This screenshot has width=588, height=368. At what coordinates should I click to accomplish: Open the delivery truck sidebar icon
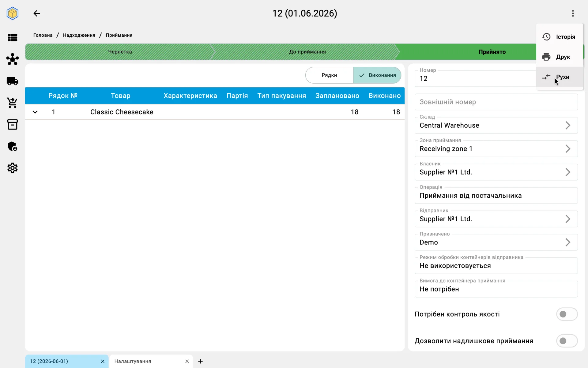(x=13, y=81)
